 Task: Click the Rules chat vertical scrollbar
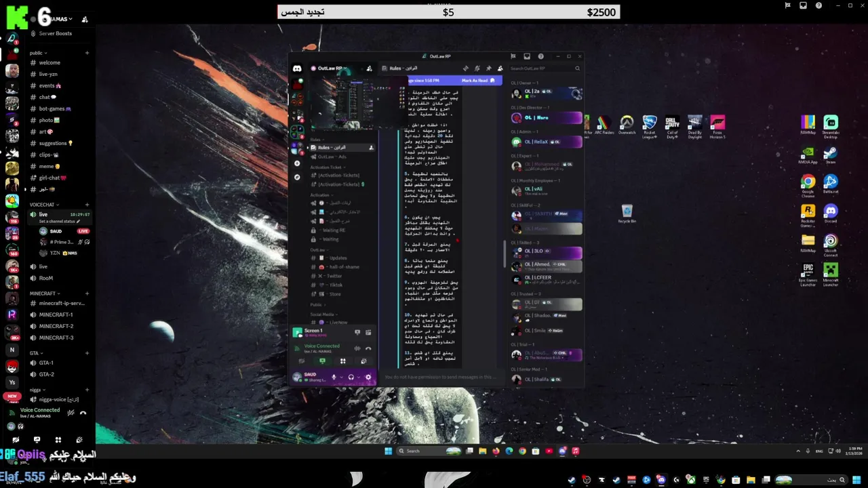(504, 254)
